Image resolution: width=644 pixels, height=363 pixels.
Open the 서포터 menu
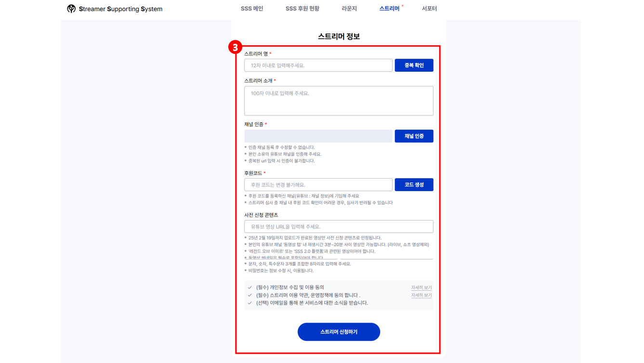pyautogui.click(x=429, y=9)
